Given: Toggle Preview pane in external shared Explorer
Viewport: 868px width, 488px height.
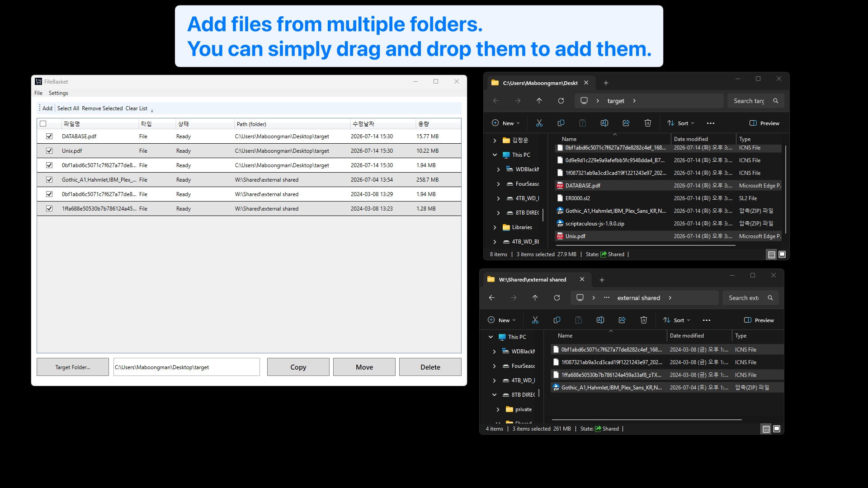Looking at the screenshot, I should click(x=759, y=320).
